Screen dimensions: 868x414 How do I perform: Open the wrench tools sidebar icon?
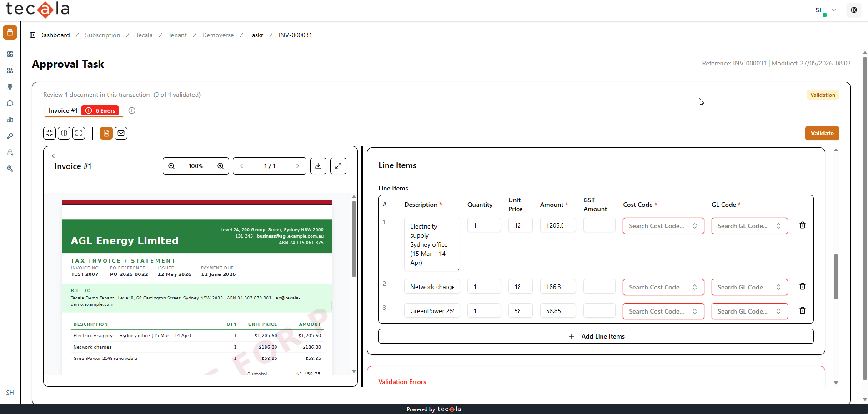click(10, 169)
